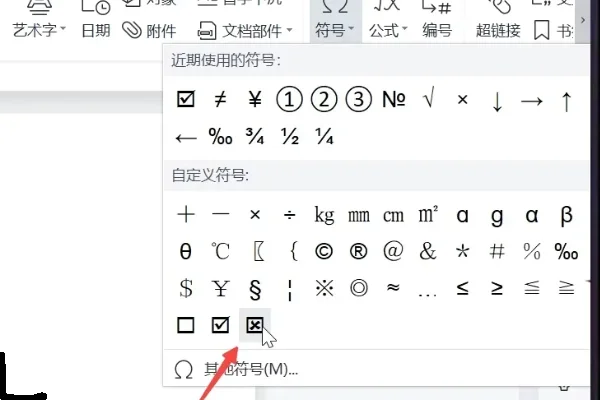Insert the not-equal ≠ symbol
Image resolution: width=600 pixels, height=400 pixels.
point(220,100)
